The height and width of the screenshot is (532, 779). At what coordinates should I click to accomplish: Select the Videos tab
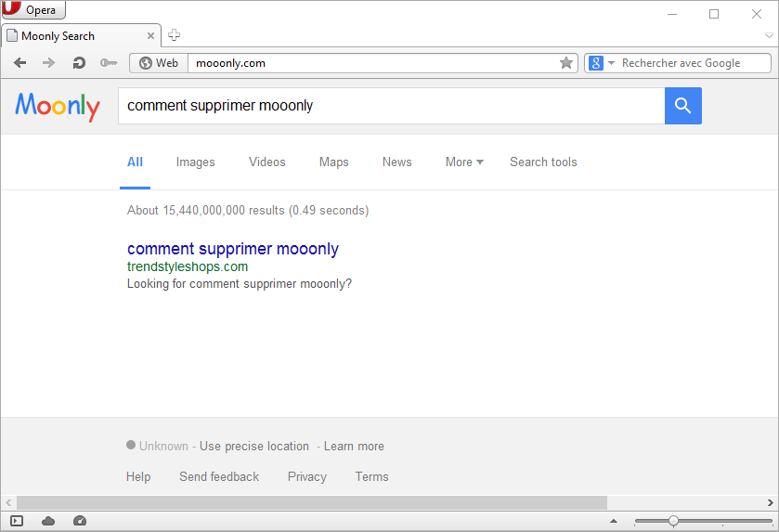267,162
